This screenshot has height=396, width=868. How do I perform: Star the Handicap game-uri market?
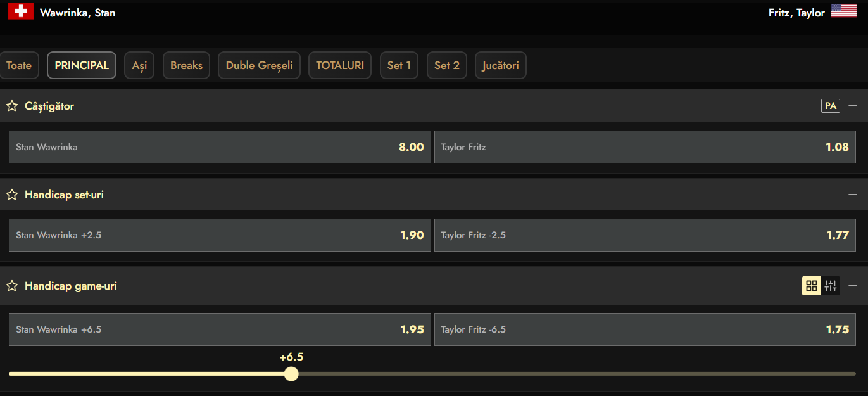(x=11, y=286)
